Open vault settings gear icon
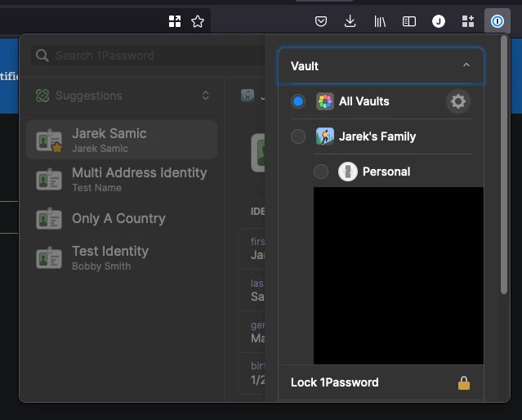522x420 pixels. [458, 101]
